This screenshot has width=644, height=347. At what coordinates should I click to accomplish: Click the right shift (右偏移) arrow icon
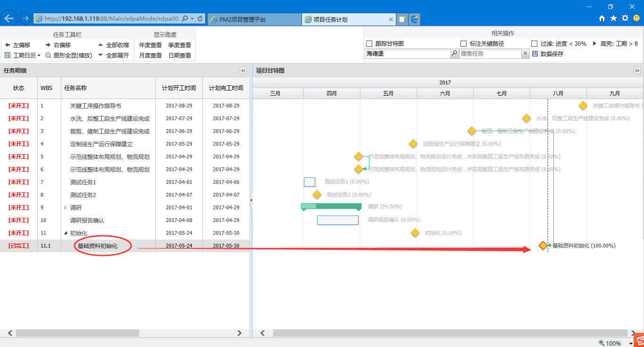pyautogui.click(x=48, y=45)
